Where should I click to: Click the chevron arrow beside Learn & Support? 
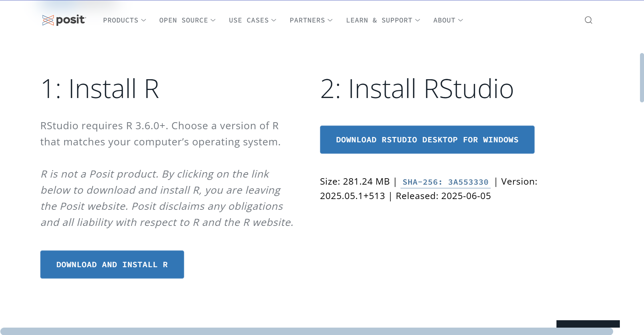(418, 20)
